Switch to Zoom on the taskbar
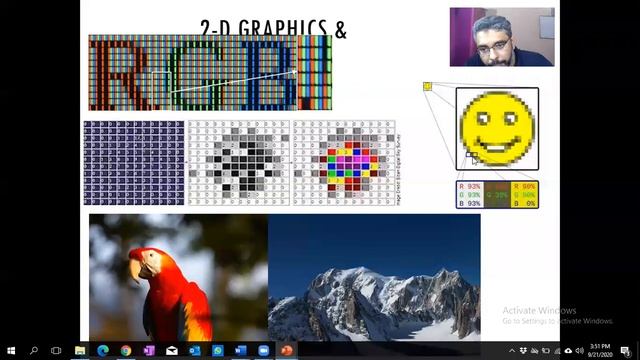The image size is (640, 360). point(264,351)
